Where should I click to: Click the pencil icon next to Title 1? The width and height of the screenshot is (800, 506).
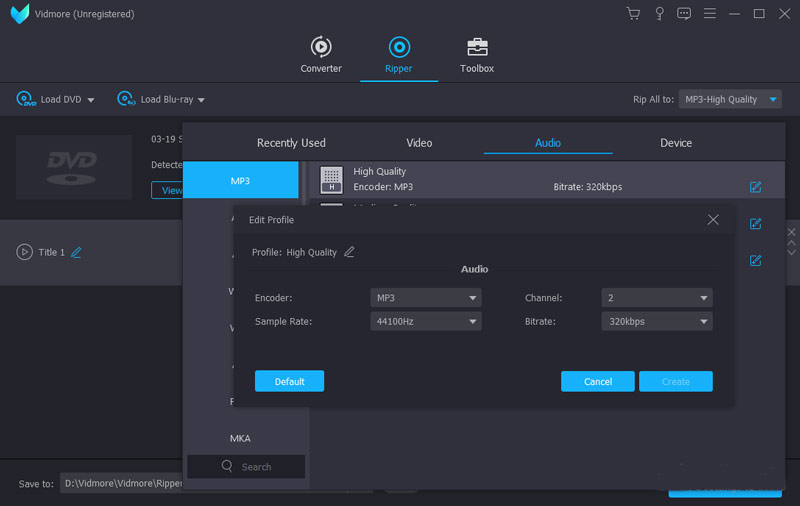click(x=76, y=252)
